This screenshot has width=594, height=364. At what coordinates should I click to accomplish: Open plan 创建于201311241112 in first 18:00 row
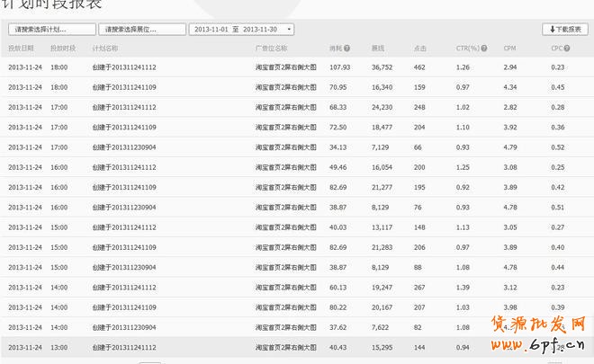[124, 67]
